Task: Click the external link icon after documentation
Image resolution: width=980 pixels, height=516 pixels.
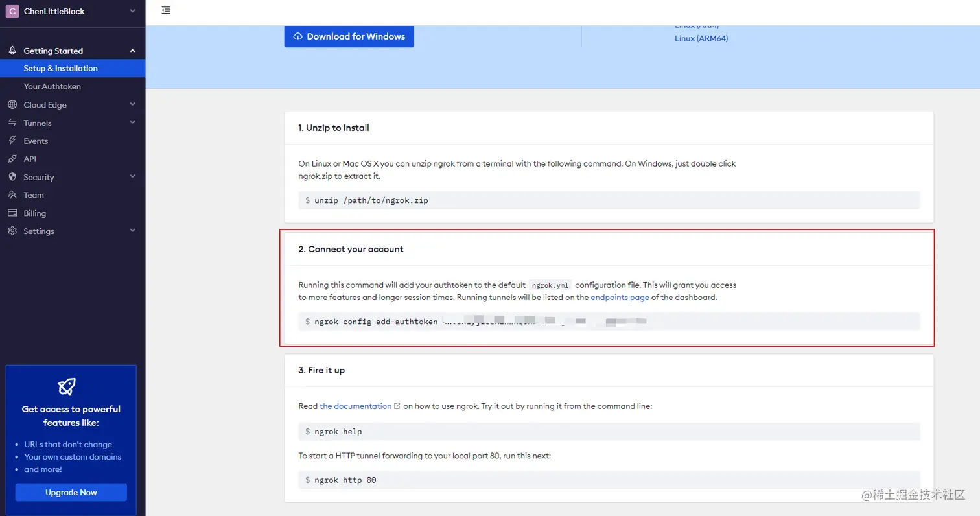Action: click(x=397, y=406)
